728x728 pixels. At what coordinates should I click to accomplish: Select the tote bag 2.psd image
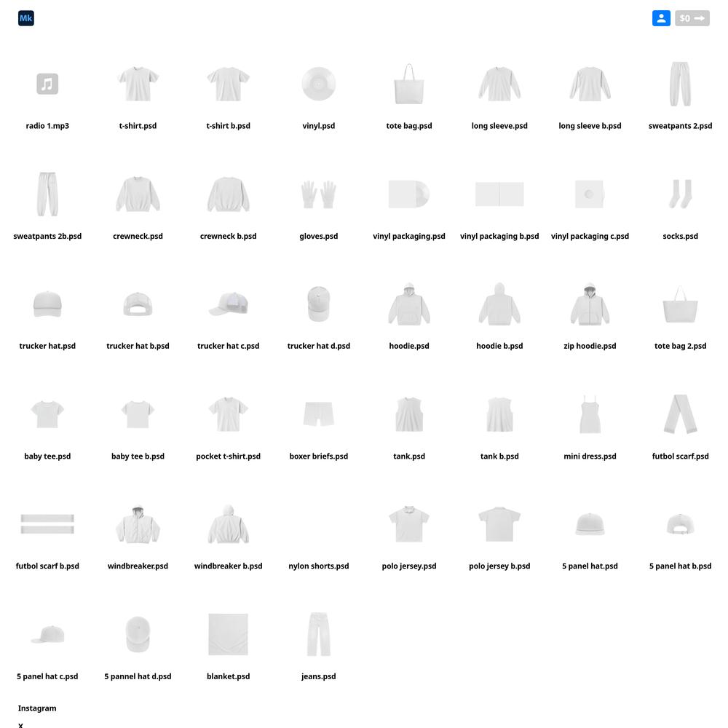point(680,304)
